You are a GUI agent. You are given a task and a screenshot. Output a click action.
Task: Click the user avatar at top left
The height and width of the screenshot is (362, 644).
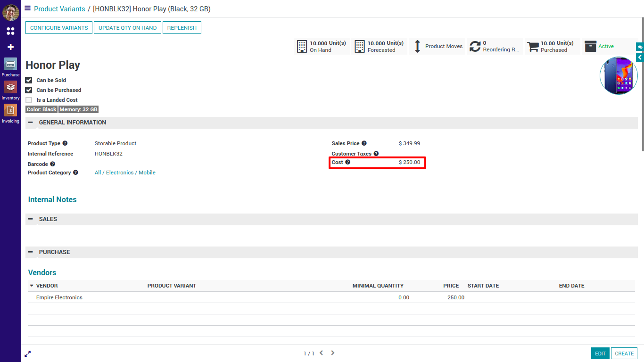[10, 13]
